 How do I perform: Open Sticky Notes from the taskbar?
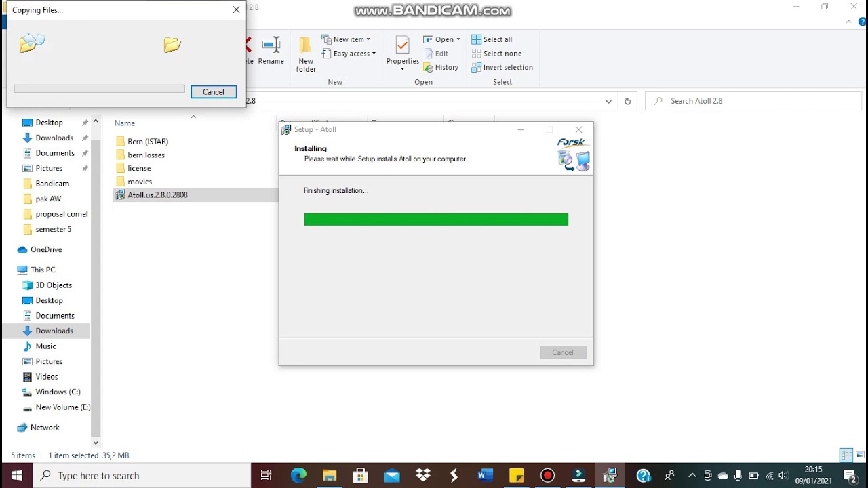click(516, 475)
